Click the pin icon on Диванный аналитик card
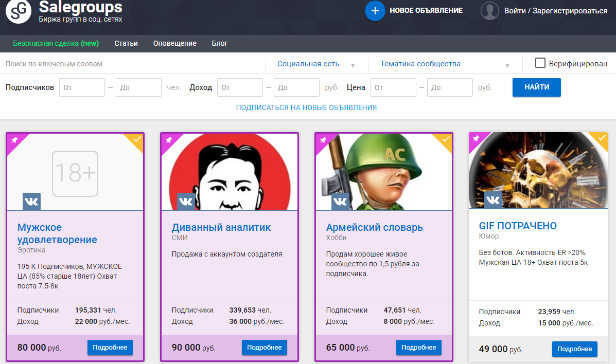616x364 pixels. tap(168, 140)
